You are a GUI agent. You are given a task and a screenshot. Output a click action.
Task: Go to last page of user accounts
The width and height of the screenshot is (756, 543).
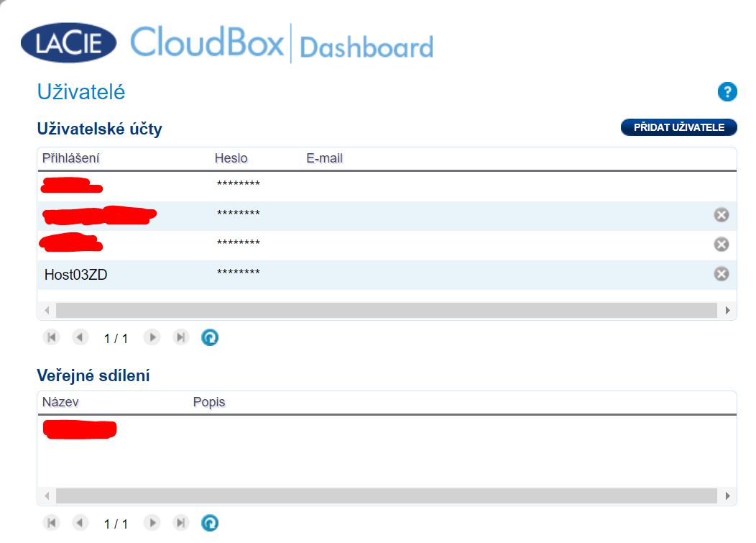pos(181,337)
